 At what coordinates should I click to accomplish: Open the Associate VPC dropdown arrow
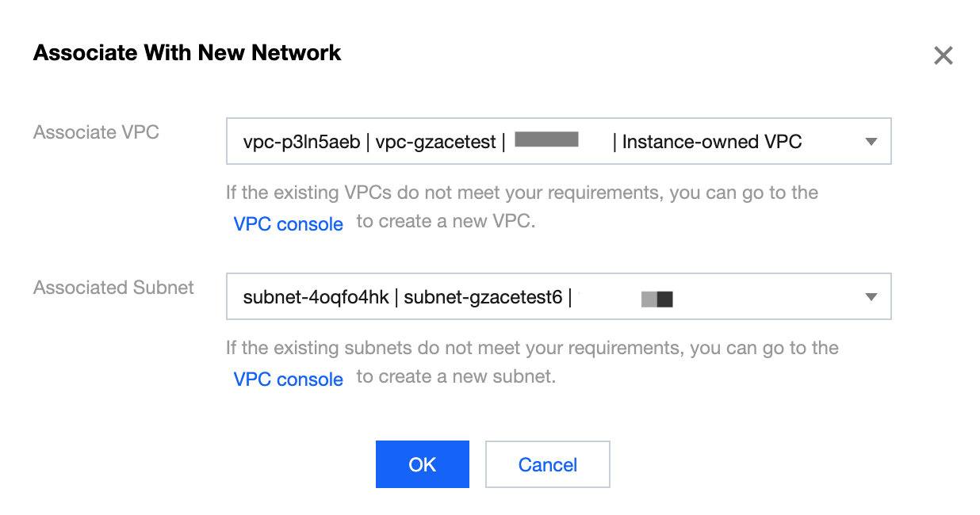click(871, 142)
